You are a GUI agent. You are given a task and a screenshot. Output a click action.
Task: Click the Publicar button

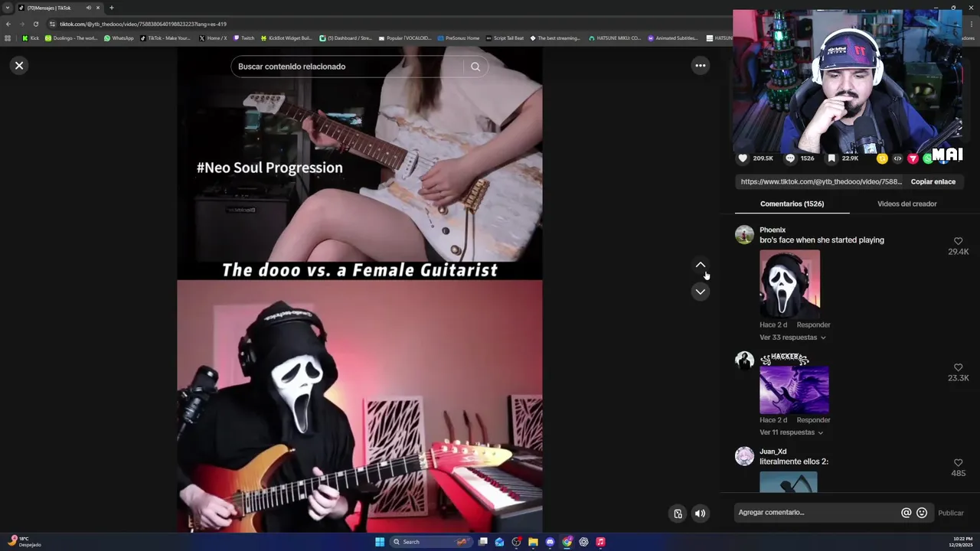pyautogui.click(x=951, y=513)
